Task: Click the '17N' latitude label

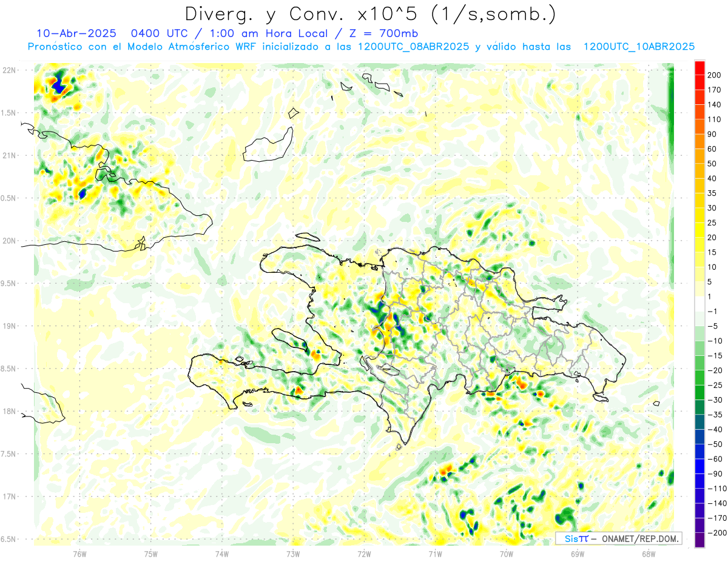Action: pyautogui.click(x=8, y=497)
